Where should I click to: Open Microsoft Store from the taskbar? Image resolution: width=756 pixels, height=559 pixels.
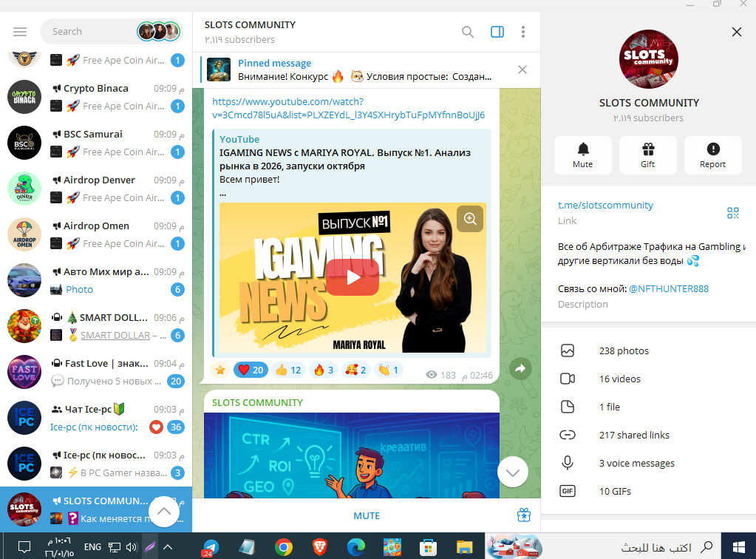pos(428,547)
